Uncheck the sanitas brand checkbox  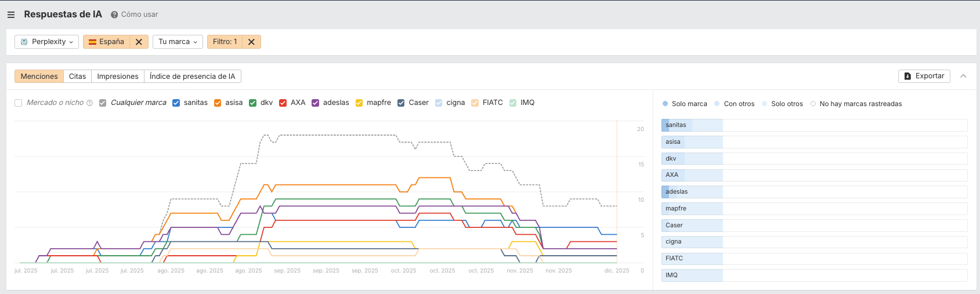(x=176, y=103)
